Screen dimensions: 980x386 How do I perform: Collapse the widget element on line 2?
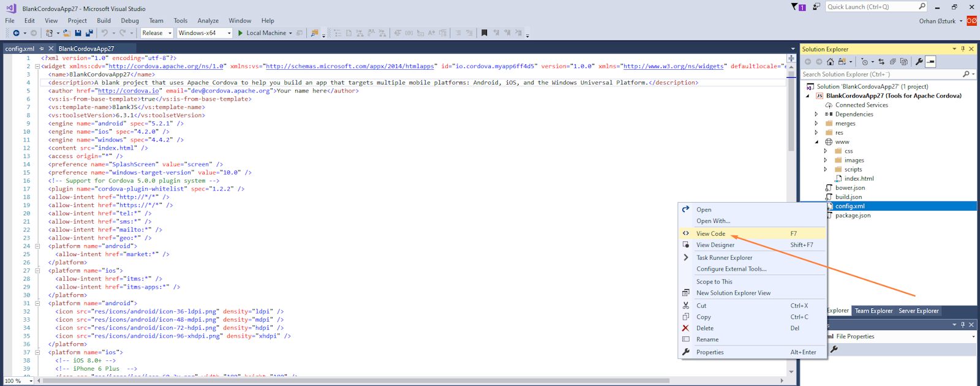tap(37, 66)
